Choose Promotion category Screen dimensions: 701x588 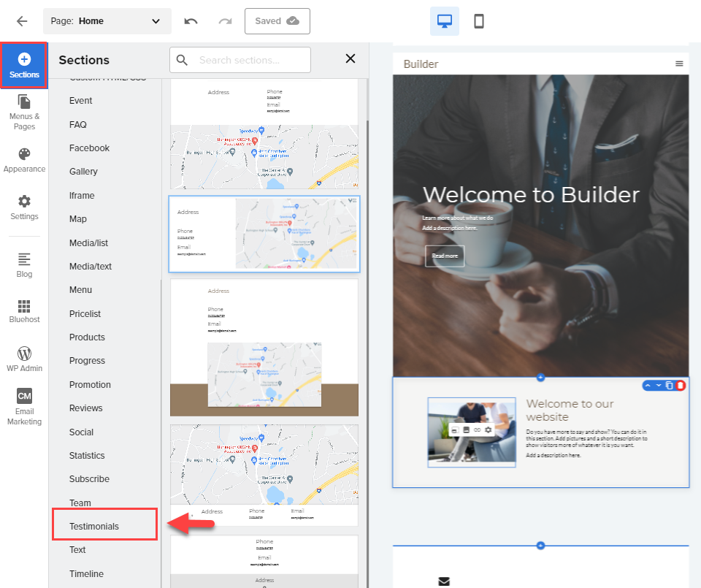[90, 384]
